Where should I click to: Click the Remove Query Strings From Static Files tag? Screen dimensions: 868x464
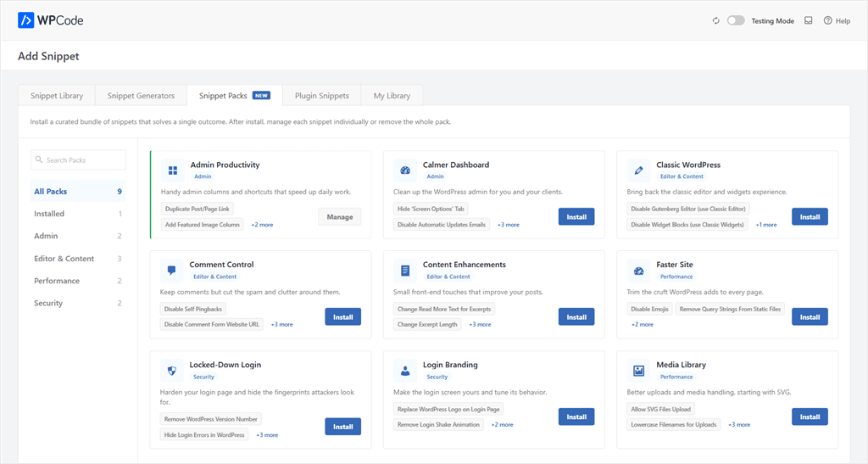[730, 309]
